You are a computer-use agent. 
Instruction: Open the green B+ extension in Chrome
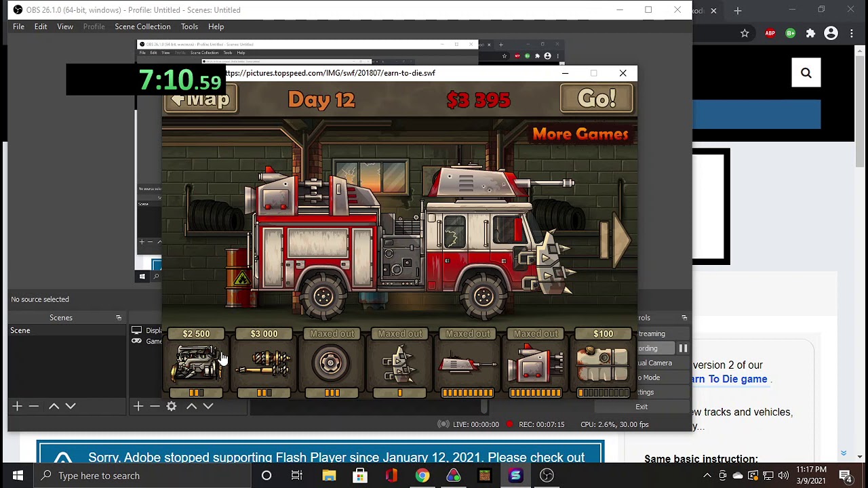791,33
